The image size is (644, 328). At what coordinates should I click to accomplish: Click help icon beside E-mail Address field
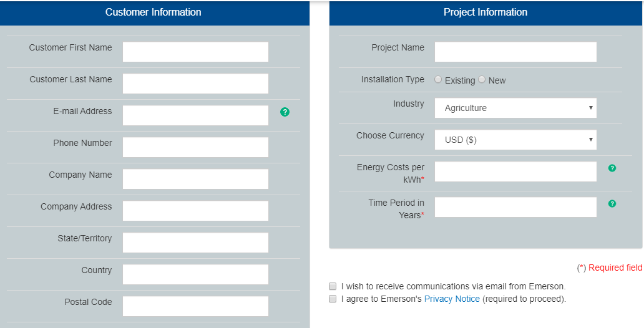285,112
